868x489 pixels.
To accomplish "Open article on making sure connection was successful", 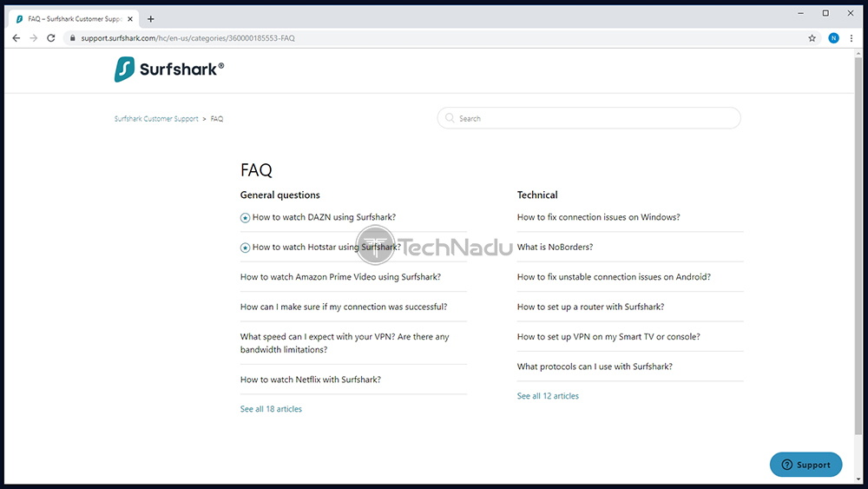I will click(344, 307).
